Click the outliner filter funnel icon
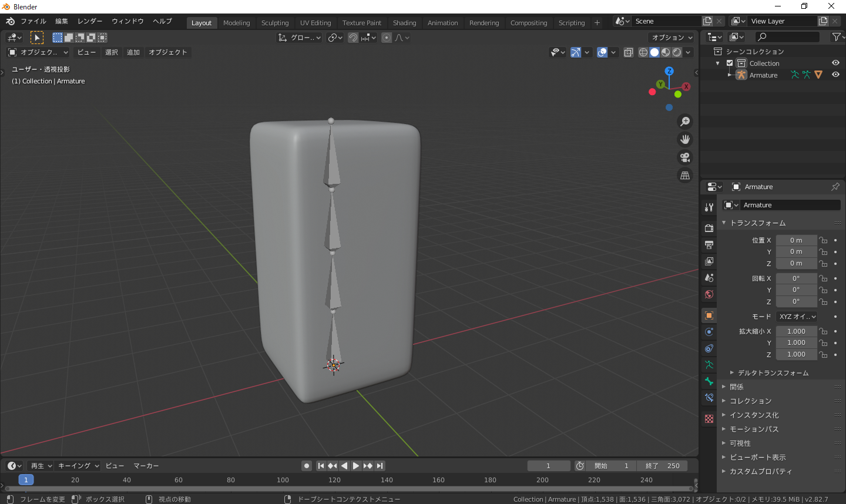Image resolution: width=846 pixels, height=504 pixels. (x=836, y=37)
